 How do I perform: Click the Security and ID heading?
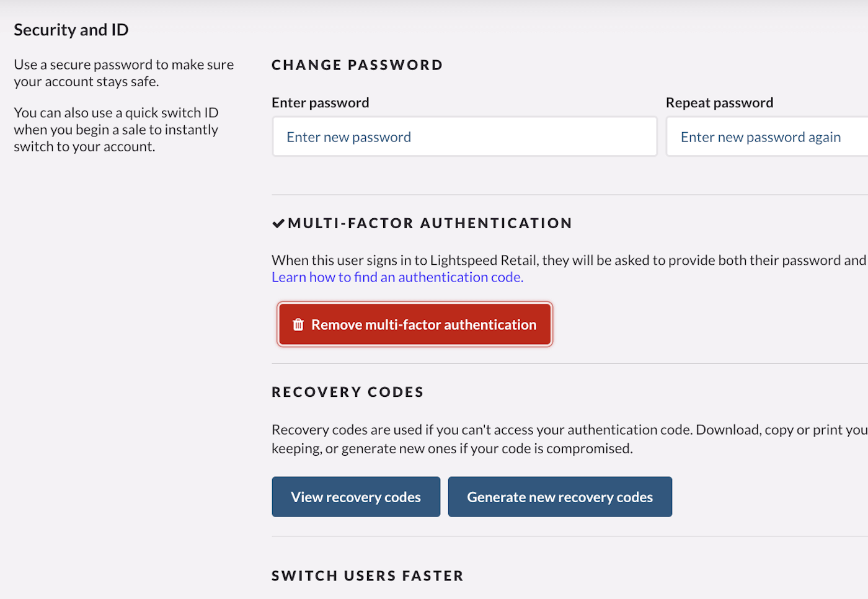71,30
